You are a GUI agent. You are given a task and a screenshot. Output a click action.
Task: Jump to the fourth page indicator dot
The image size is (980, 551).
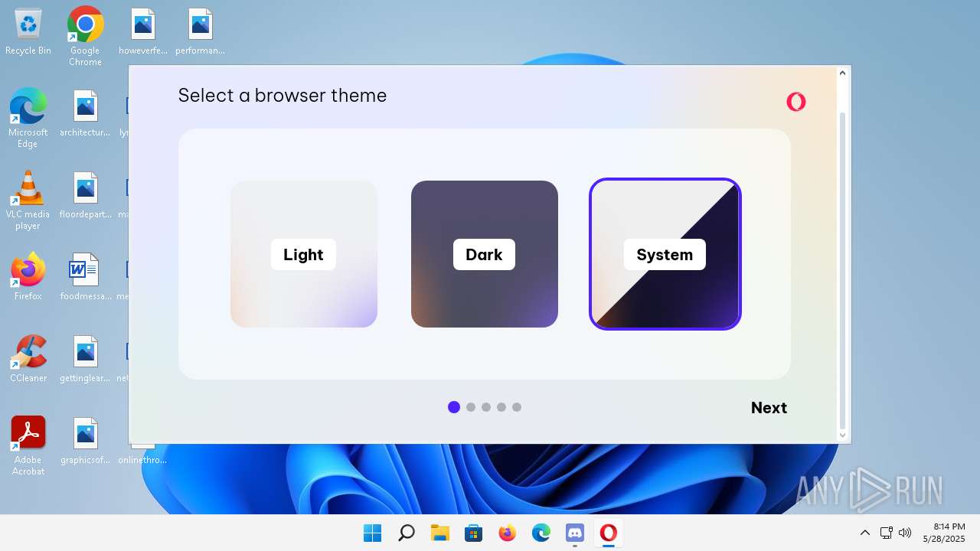click(x=501, y=407)
